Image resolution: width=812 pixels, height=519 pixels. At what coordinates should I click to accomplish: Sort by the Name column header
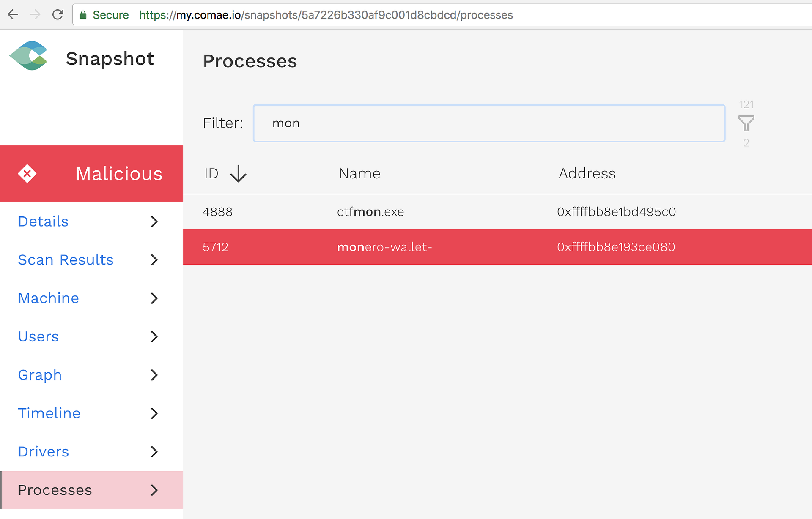359,174
